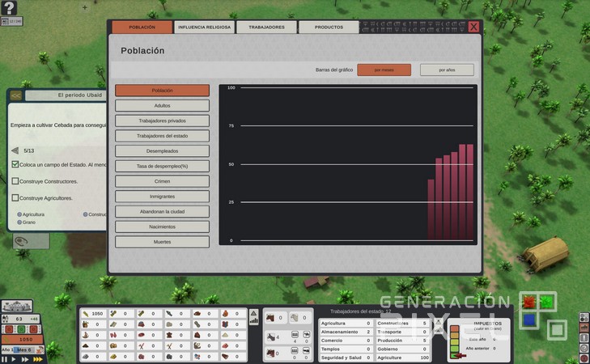Click the warning triangle icon beside resources

coord(254,313)
